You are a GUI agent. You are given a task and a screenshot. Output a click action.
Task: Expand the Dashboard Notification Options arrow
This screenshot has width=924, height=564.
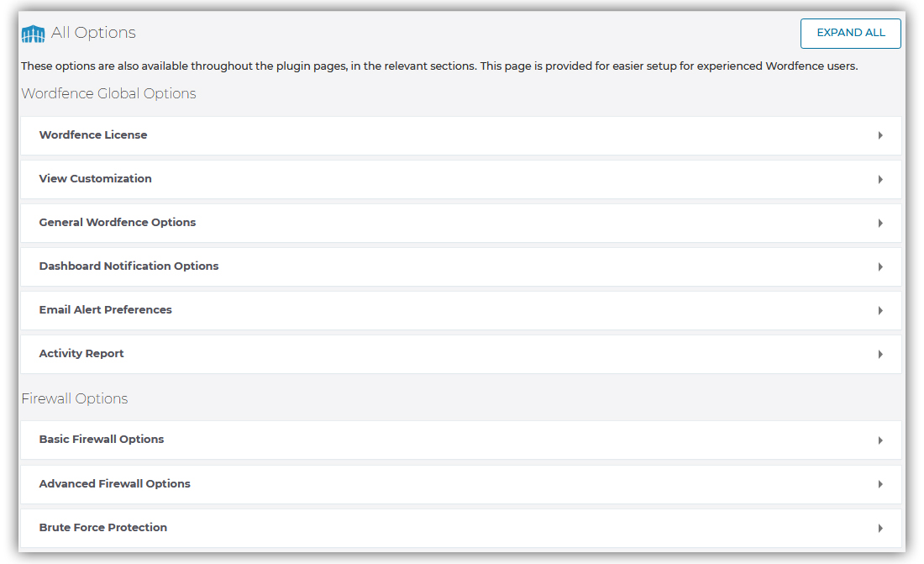[880, 266]
